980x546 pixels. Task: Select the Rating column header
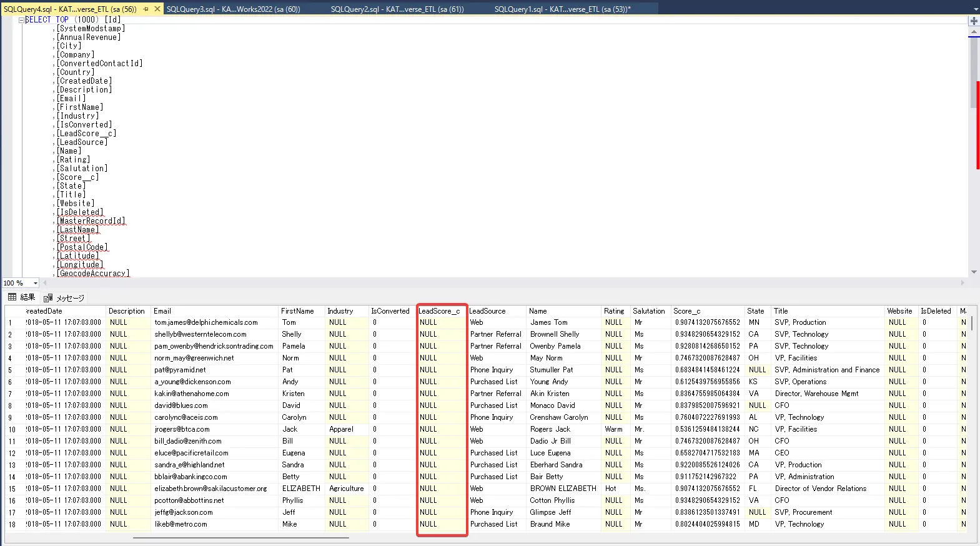[615, 311]
